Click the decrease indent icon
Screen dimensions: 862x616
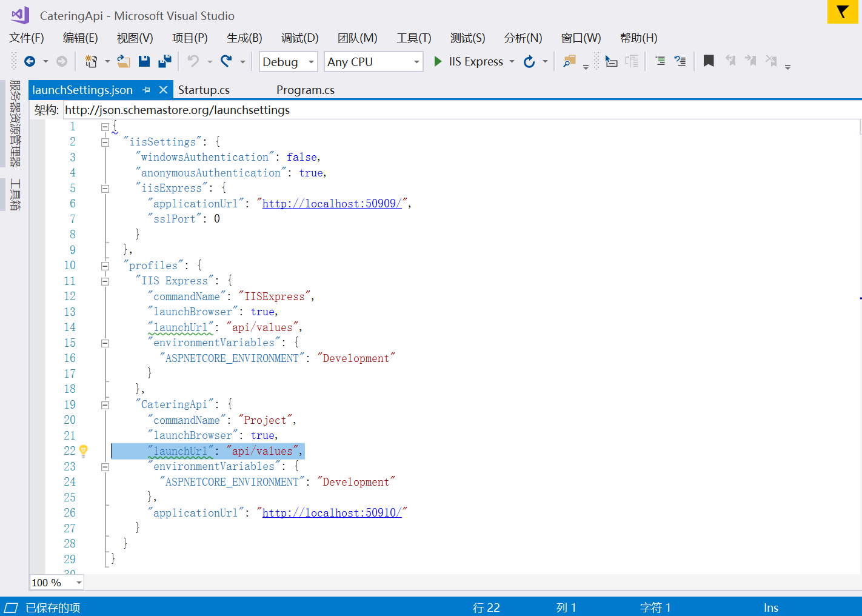[x=660, y=61]
